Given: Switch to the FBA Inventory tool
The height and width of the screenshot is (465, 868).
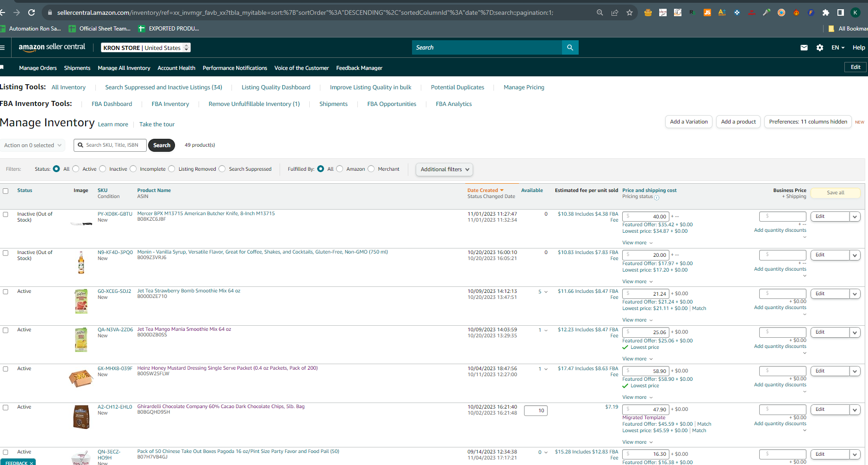Looking at the screenshot, I should [170, 104].
